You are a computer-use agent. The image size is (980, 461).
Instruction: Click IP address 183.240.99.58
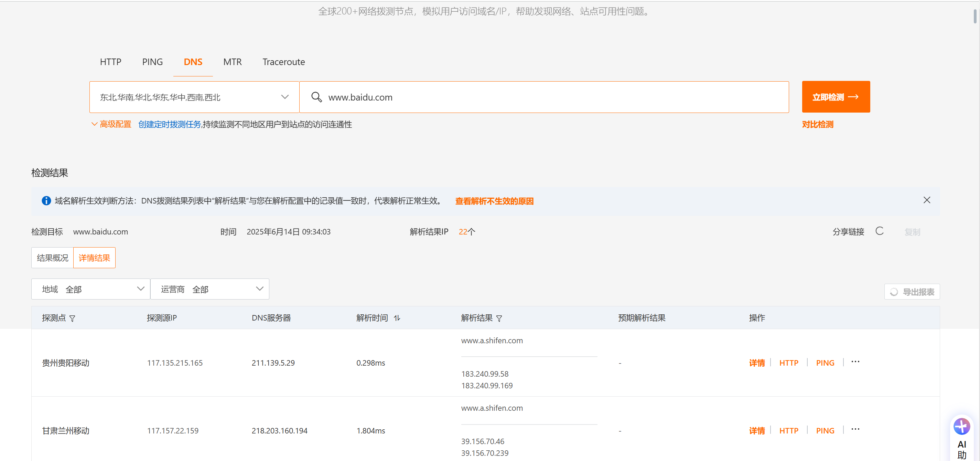[485, 374]
